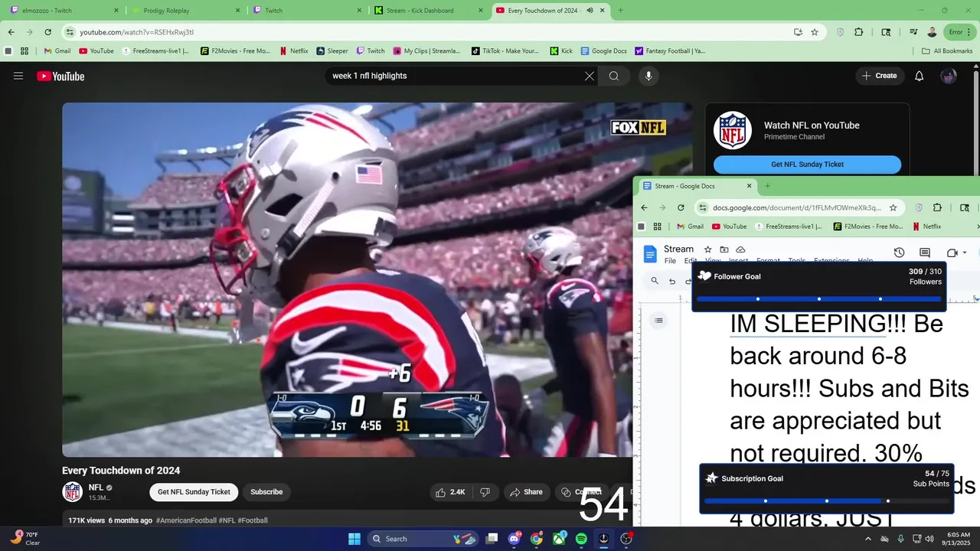Open the TikTok bookmark
This screenshot has width=980, height=551.
point(505,51)
